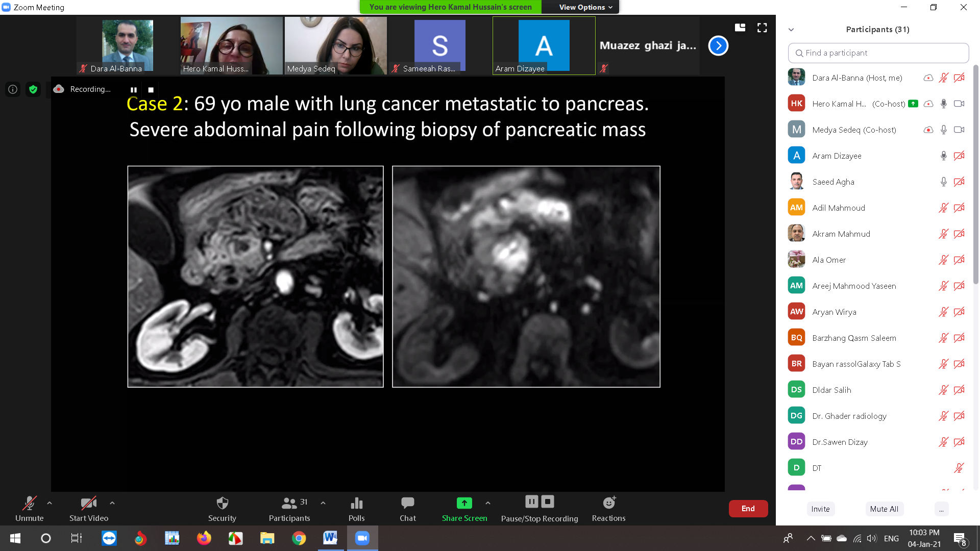Click Mute All

[884, 509]
